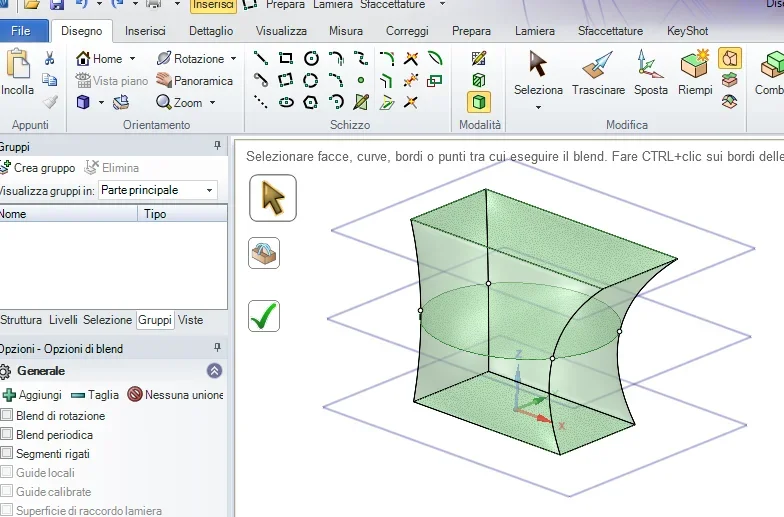This screenshot has height=517, width=784.
Task: Select the Point sketch tool
Action: [x=360, y=80]
